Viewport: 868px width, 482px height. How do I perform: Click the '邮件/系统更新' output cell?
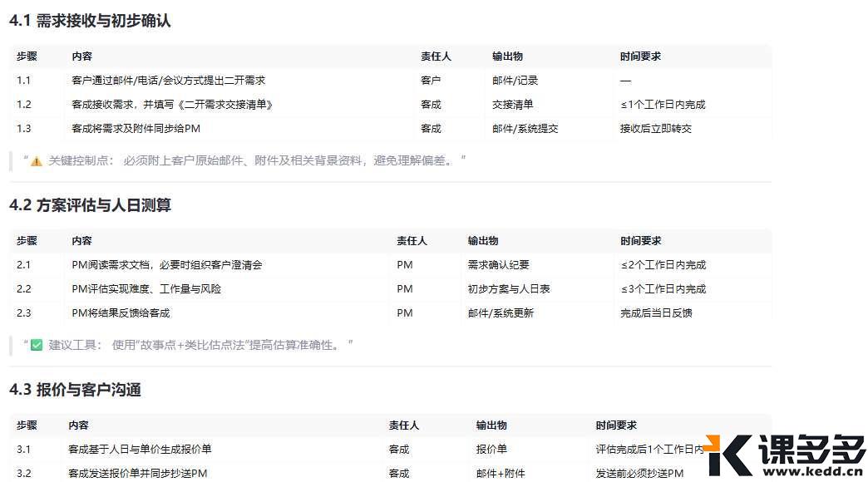pyautogui.click(x=501, y=312)
